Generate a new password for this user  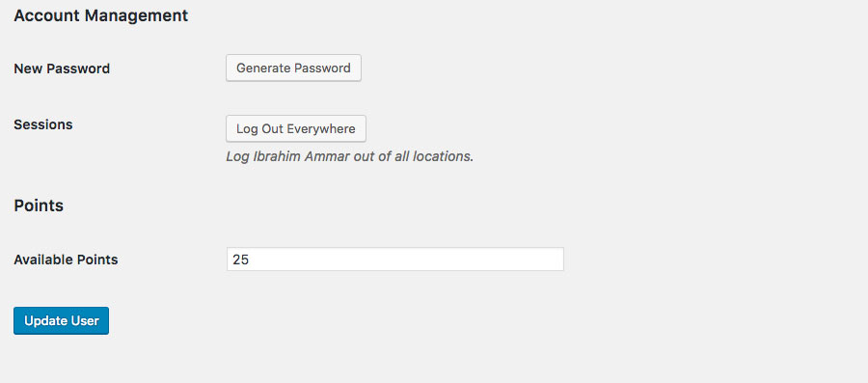293,68
